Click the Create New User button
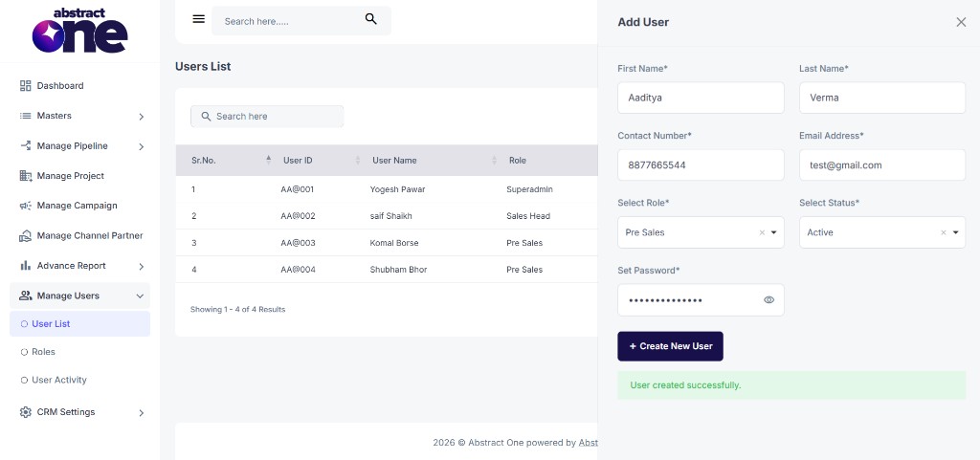 click(670, 346)
